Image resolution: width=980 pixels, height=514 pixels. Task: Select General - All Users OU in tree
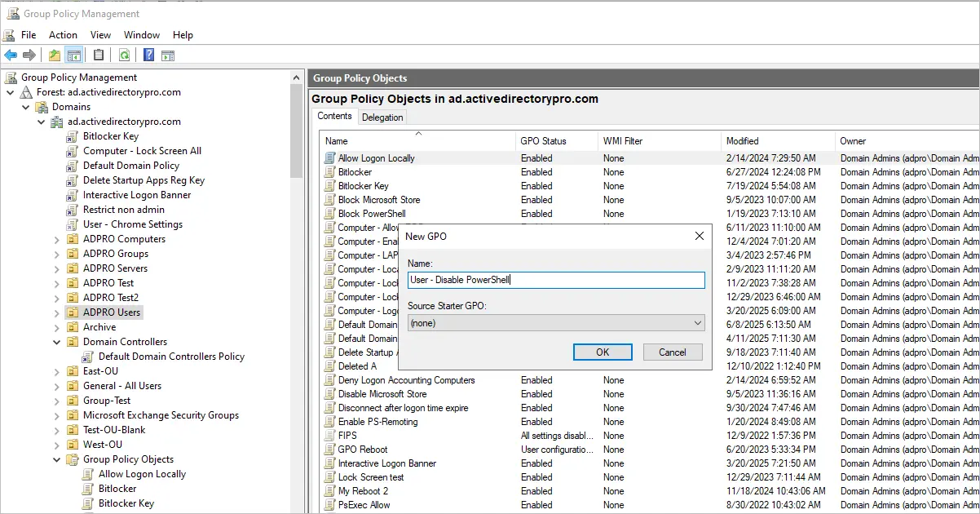click(122, 386)
